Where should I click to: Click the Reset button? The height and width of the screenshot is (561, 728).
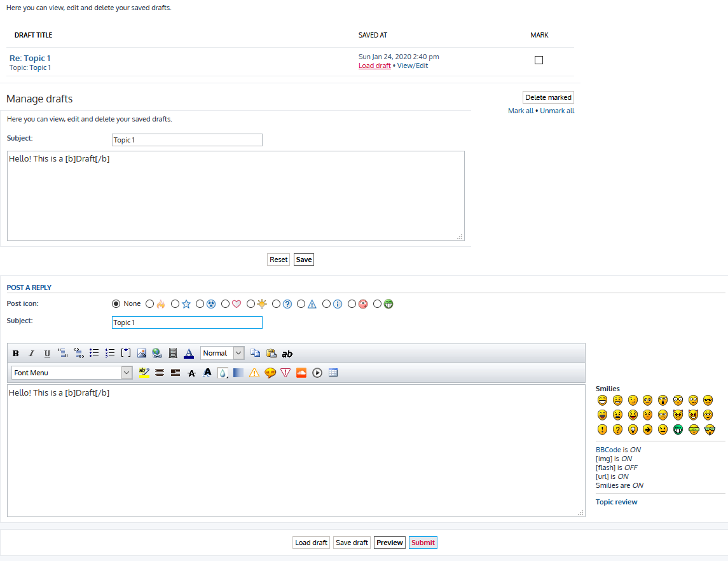tap(278, 260)
